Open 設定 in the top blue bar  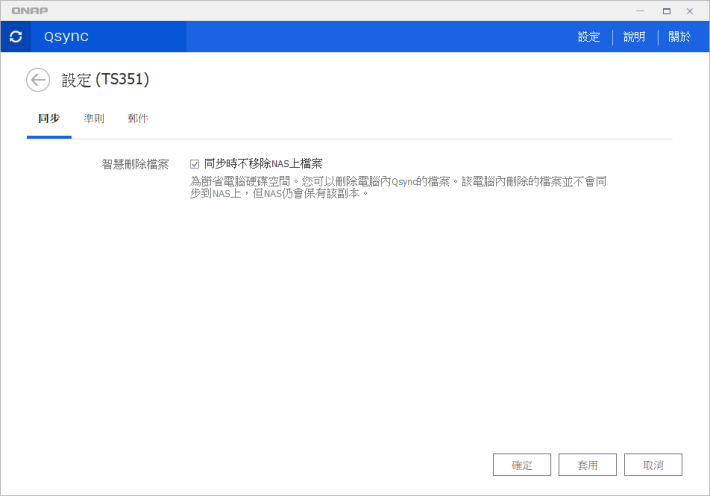click(589, 37)
